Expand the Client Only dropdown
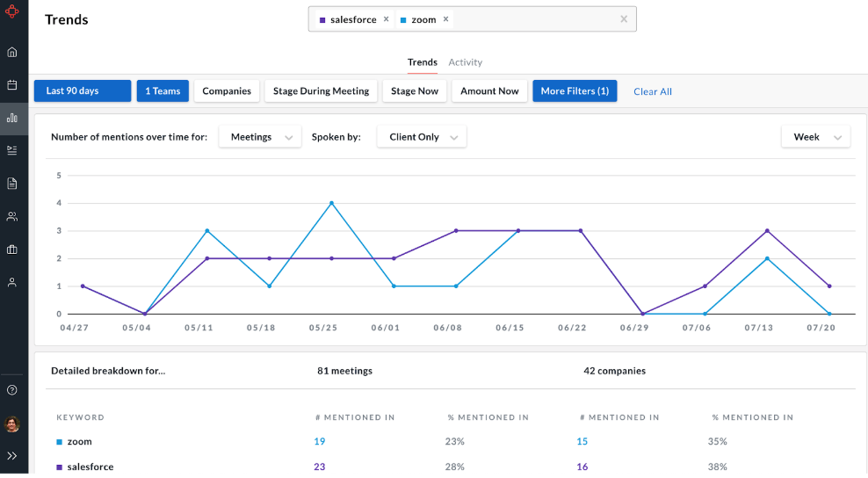Viewport: 868px width, 478px height. coord(422,137)
